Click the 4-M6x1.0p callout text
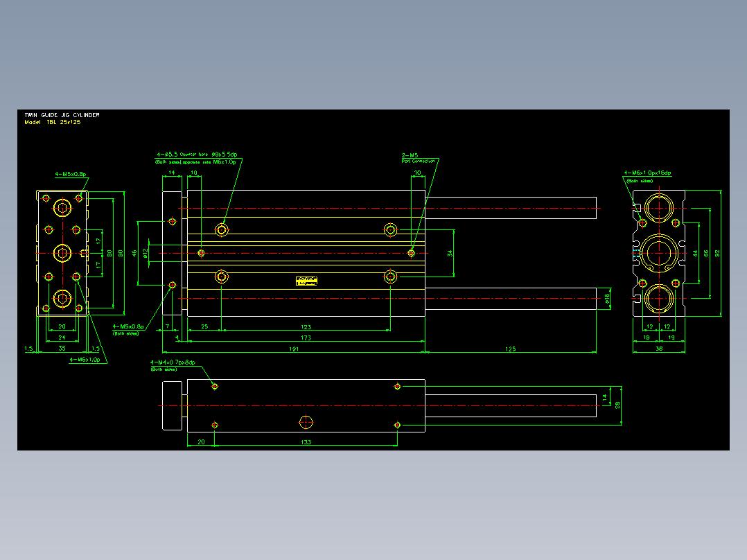Viewport: 747px width, 560px height. (x=85, y=360)
